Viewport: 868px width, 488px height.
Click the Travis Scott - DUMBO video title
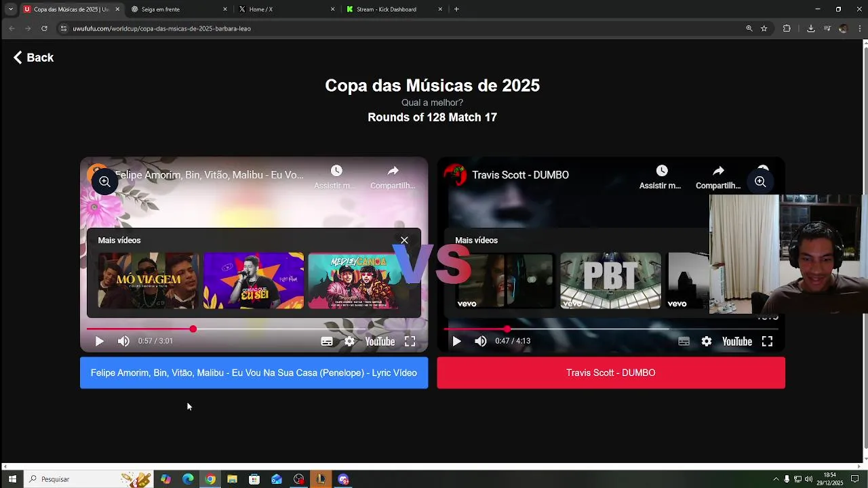click(x=520, y=175)
